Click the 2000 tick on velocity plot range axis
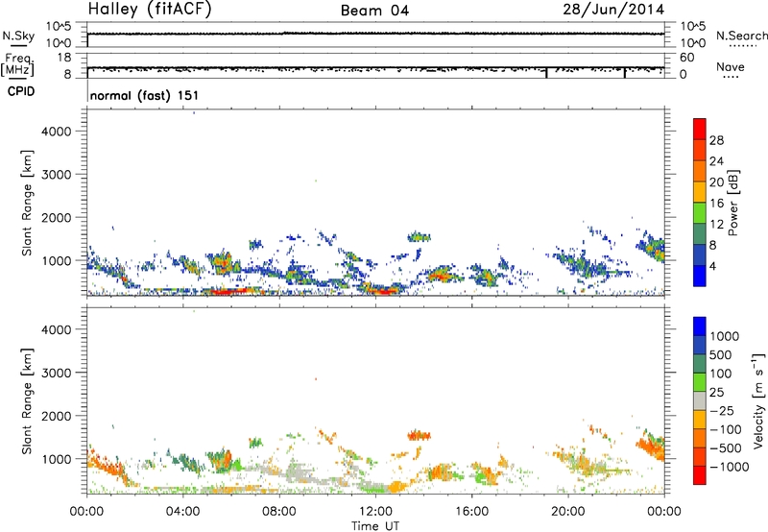 (x=56, y=416)
